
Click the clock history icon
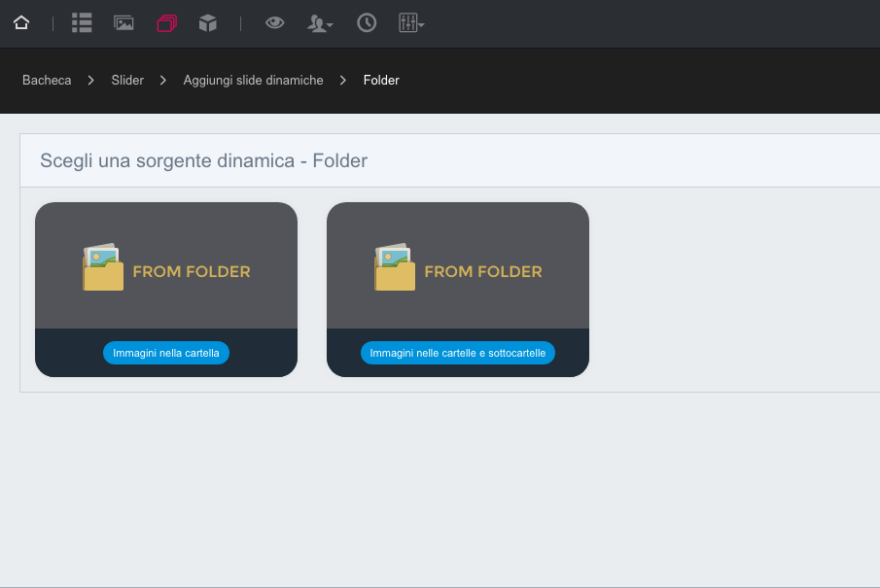click(x=367, y=23)
